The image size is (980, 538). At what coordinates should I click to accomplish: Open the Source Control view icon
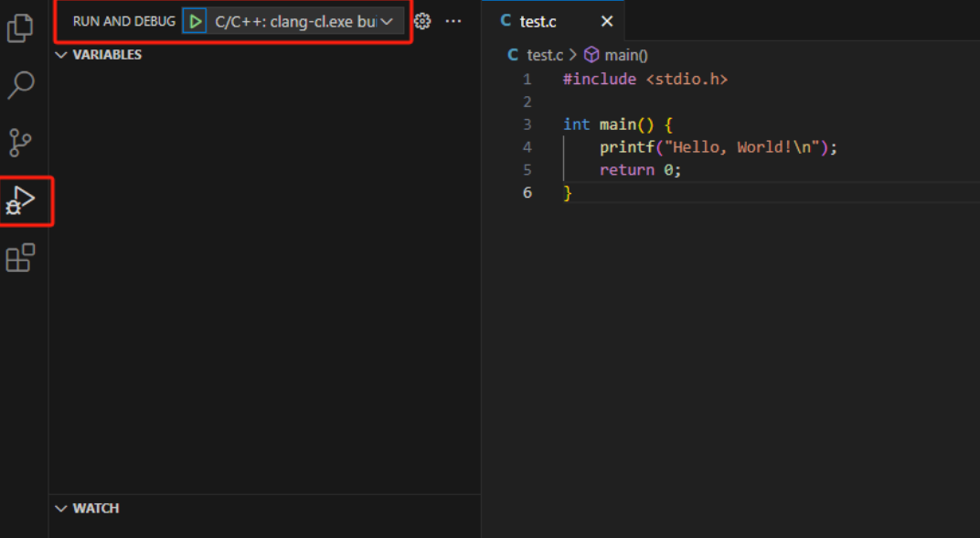coord(20,143)
